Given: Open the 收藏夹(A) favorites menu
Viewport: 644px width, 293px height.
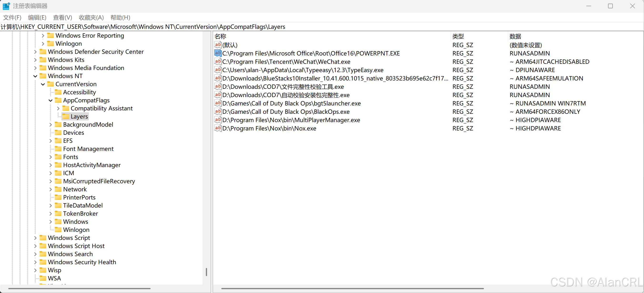Looking at the screenshot, I should pos(91,17).
